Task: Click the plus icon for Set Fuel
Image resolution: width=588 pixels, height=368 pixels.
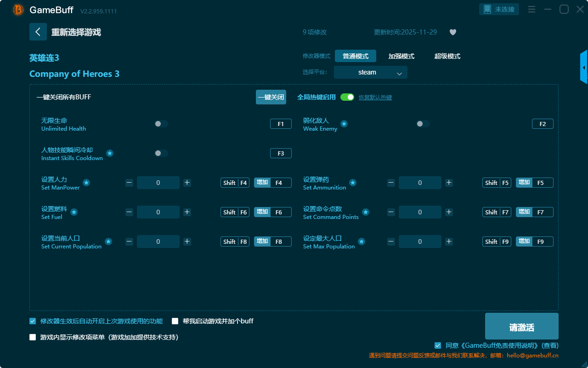Action: point(187,212)
